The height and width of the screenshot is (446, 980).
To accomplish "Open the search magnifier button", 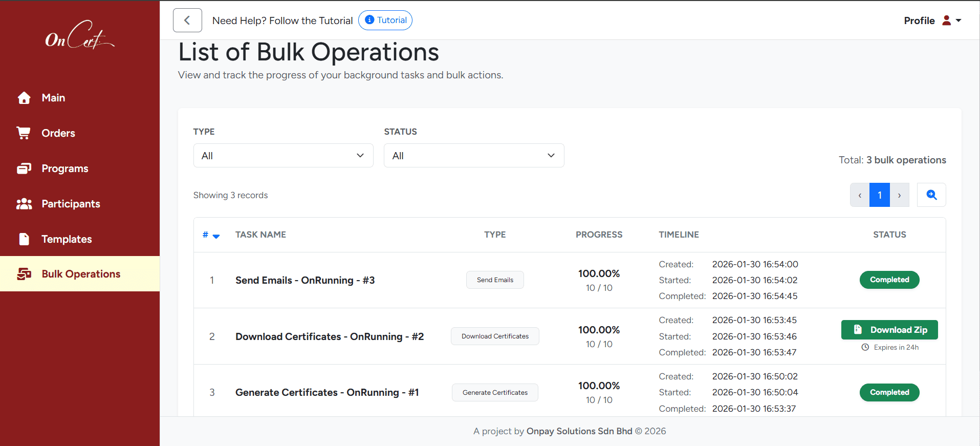I will click(931, 195).
